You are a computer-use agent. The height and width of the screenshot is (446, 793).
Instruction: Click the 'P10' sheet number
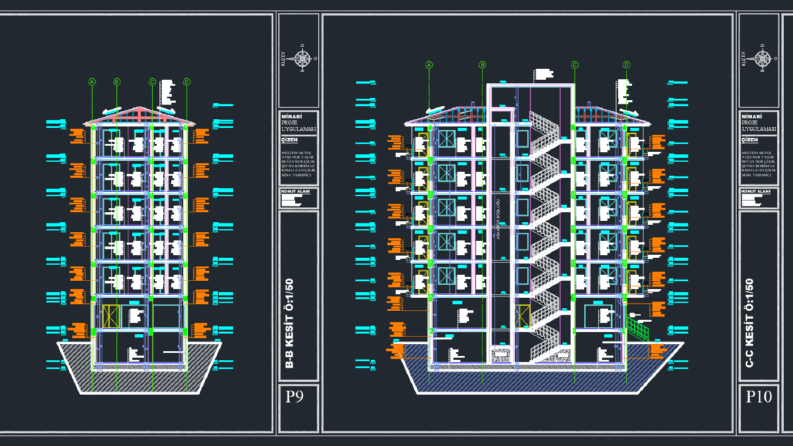[759, 396]
